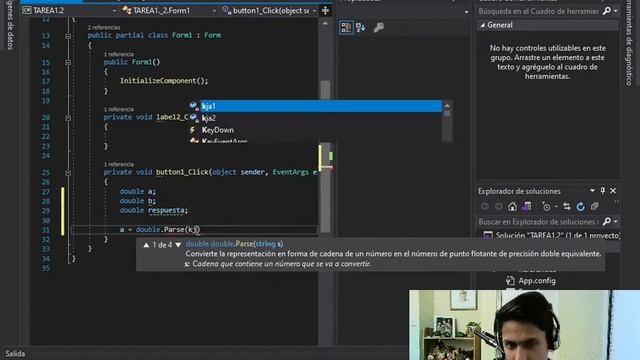Open pending changes filter clock icon
The height and width of the screenshot is (360, 640).
546,207
